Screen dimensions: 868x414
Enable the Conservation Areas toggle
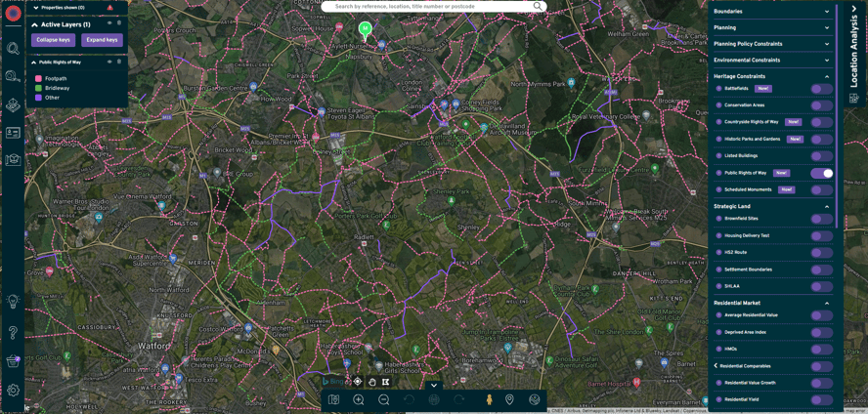821,105
